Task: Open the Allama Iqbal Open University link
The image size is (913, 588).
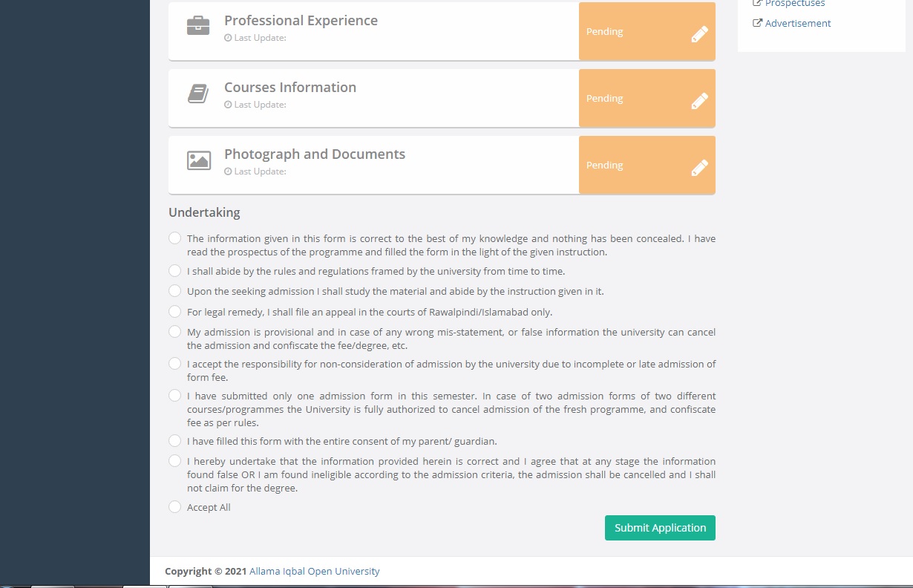Action: click(x=314, y=572)
